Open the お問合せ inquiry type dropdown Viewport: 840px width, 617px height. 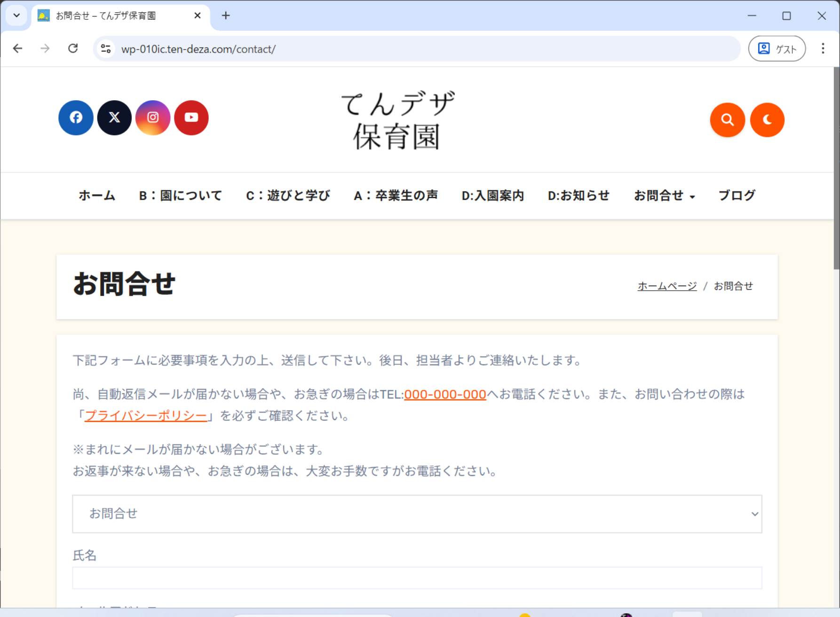click(417, 514)
